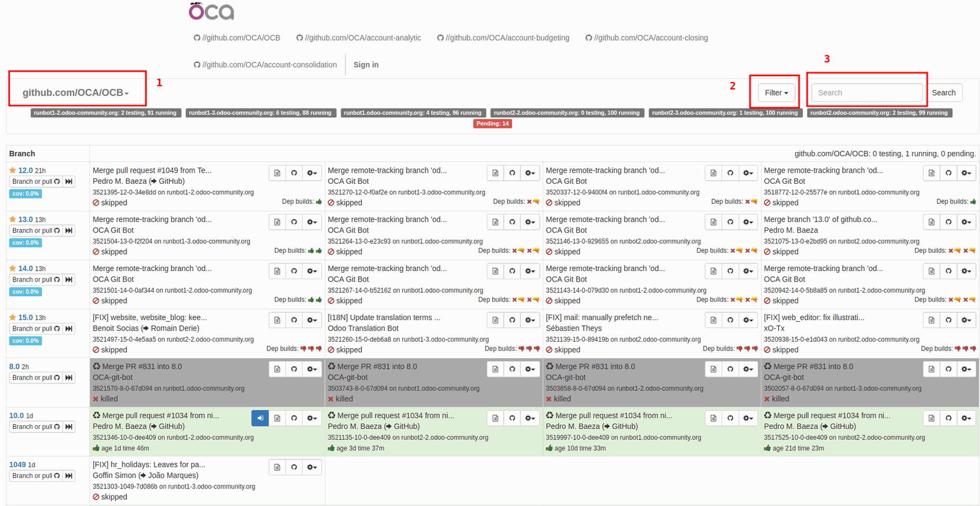Open log file icon for build 3521303-1049-7d086b
The image size is (980, 506).
click(x=277, y=467)
